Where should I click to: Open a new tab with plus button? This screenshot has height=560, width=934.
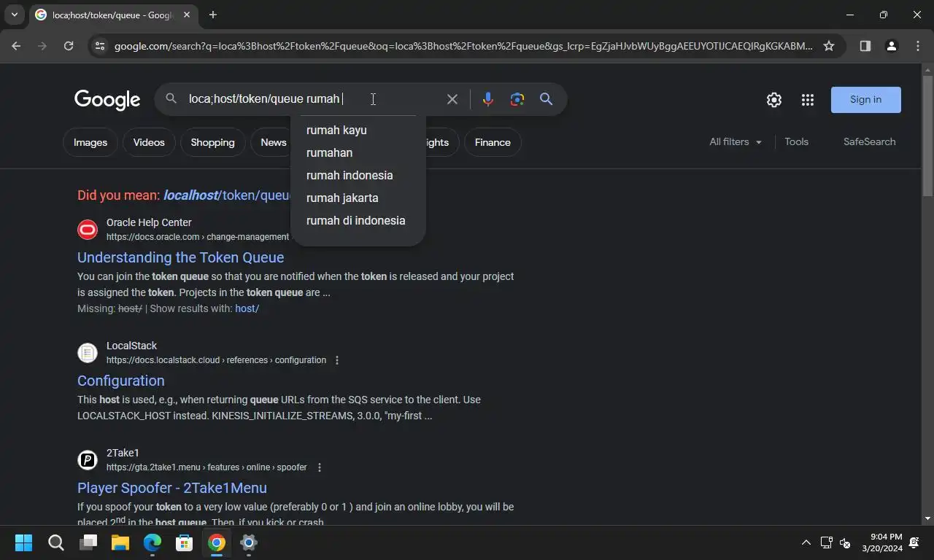pos(212,15)
